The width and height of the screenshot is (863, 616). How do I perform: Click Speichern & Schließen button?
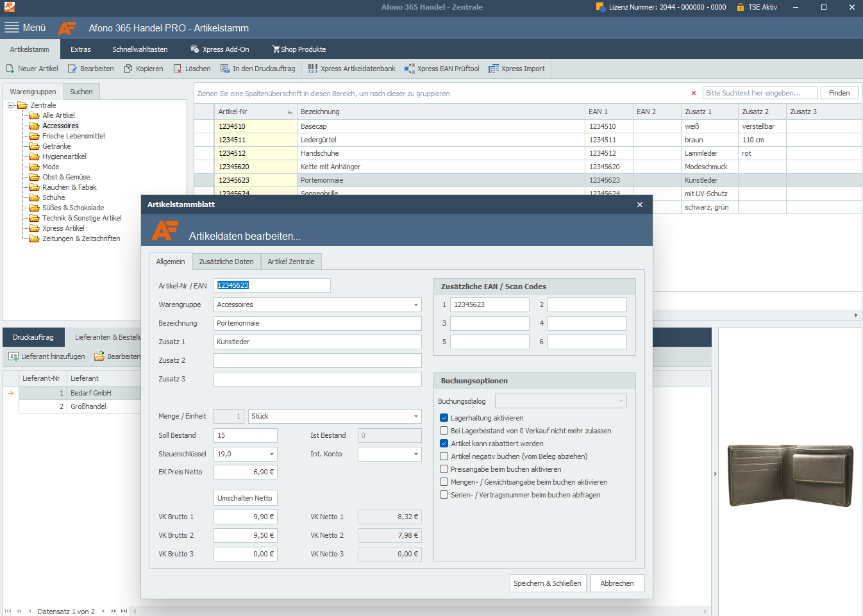[x=547, y=583]
